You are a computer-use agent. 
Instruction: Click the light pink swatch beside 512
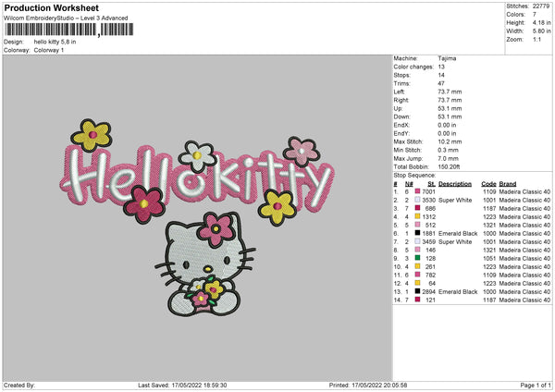417,225
